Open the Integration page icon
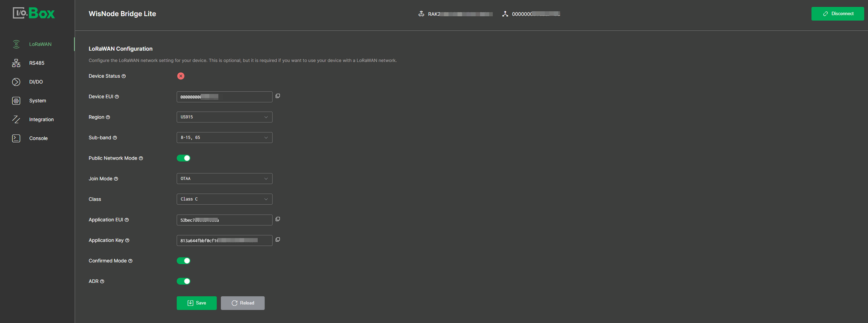The height and width of the screenshot is (323, 868). (x=16, y=120)
